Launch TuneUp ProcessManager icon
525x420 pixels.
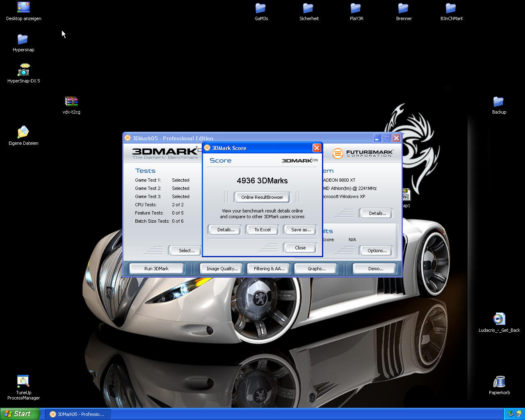click(23, 381)
